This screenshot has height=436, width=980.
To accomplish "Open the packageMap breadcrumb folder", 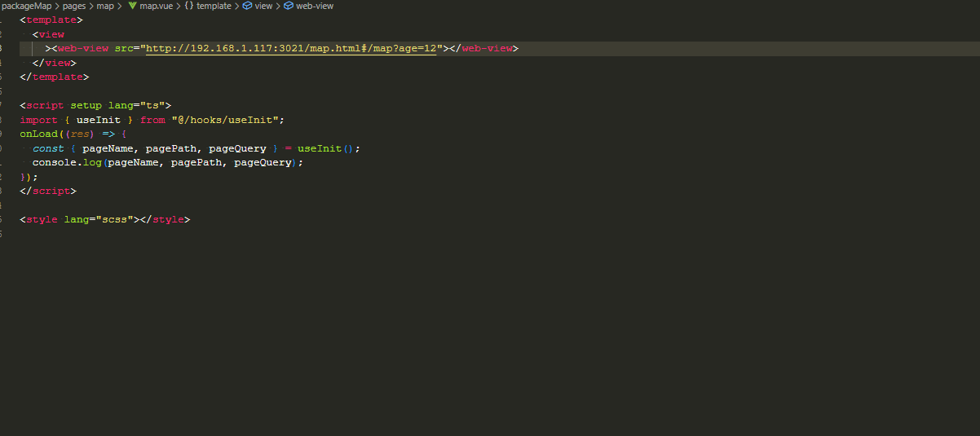I will pos(26,6).
